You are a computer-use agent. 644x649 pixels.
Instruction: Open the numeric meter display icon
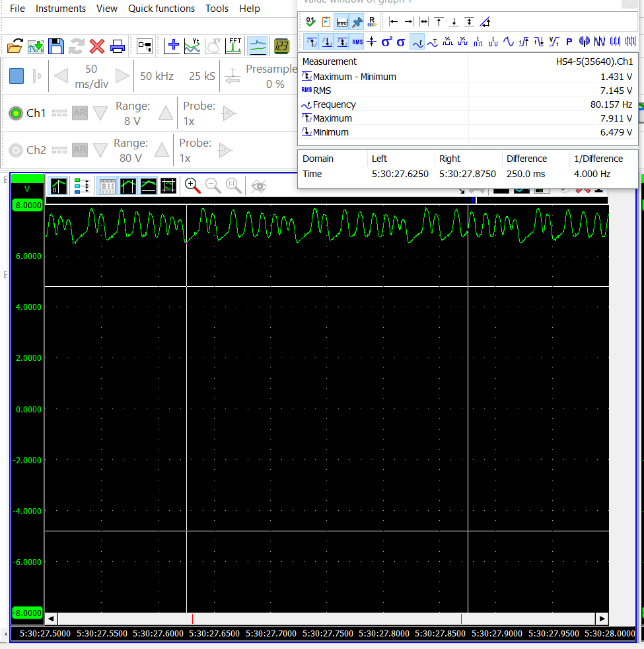(x=282, y=46)
